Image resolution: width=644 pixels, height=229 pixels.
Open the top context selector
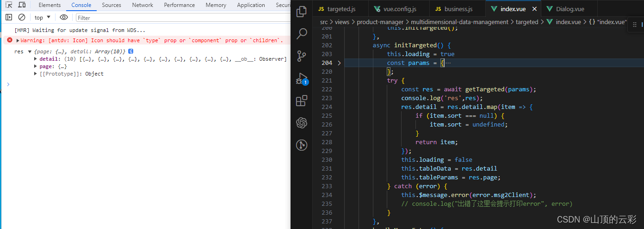(43, 18)
